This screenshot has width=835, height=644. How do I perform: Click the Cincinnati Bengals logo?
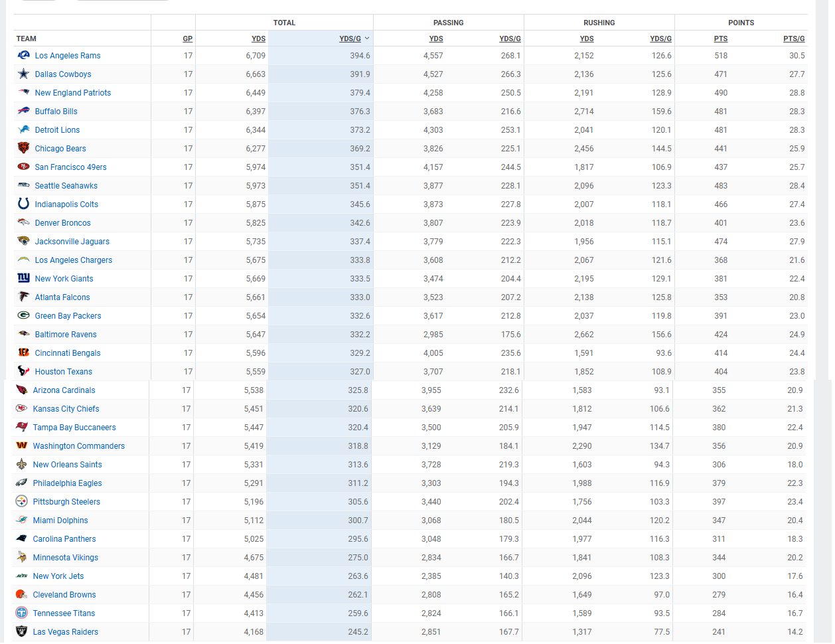(x=24, y=353)
